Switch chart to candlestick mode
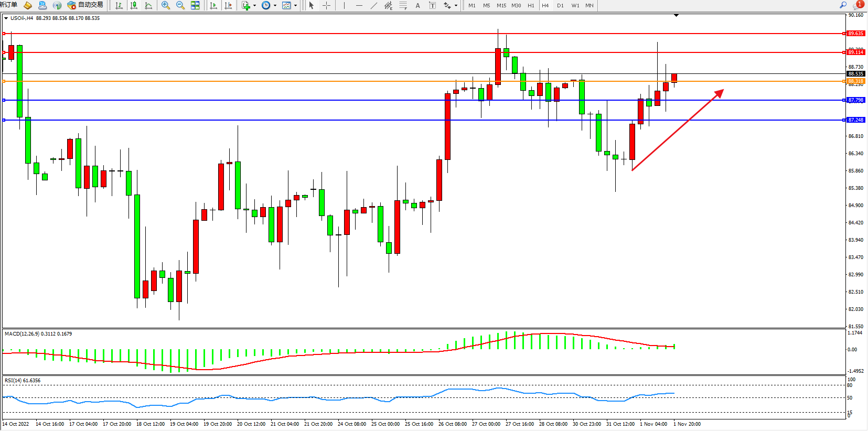868x431 pixels. [x=134, y=5]
